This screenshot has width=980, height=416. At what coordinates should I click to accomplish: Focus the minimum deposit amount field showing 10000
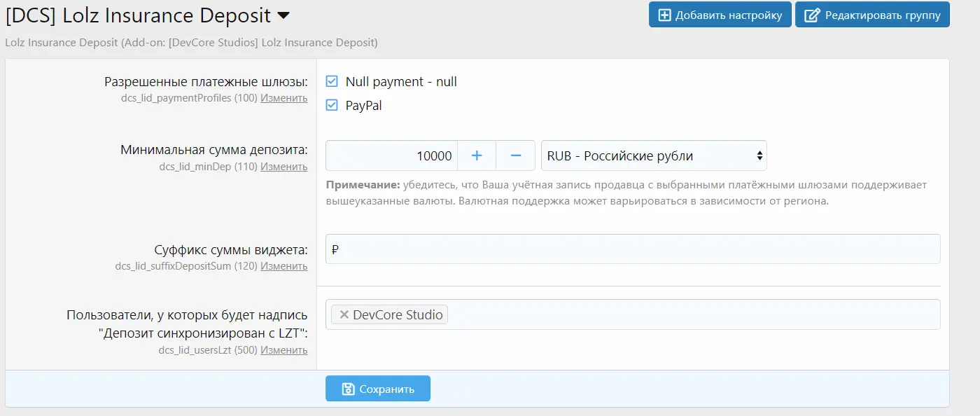point(391,155)
